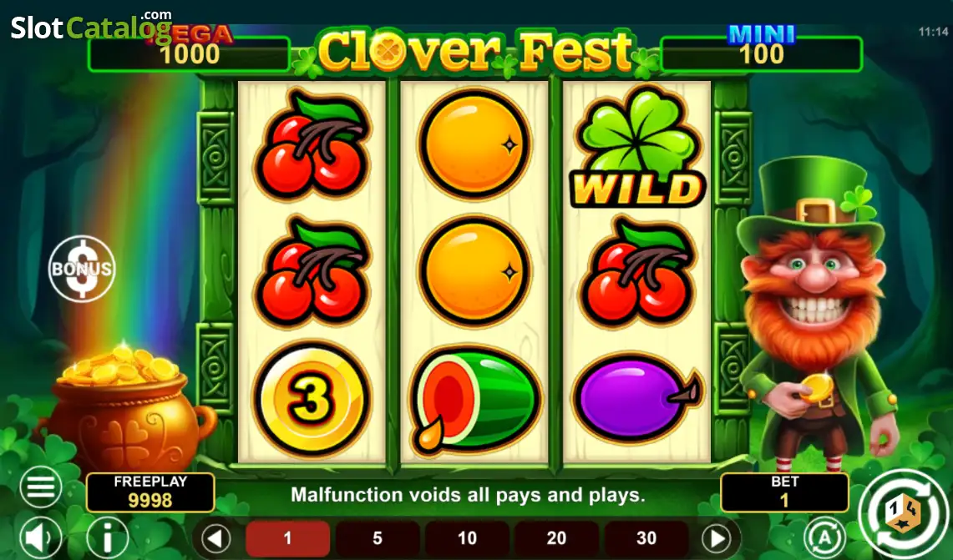Set bet value to 30

646,538
